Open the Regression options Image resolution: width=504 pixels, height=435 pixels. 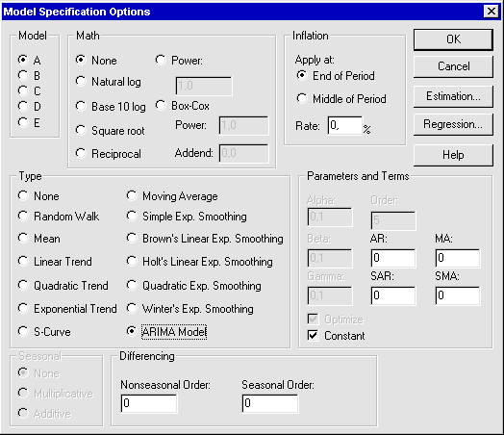(453, 124)
